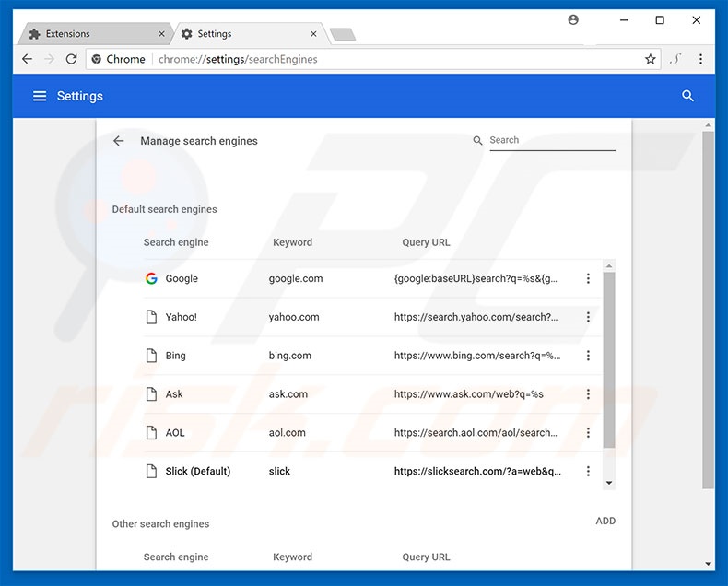Click the page scroll down arrow
The width and height of the screenshot is (728, 586).
tap(708, 564)
